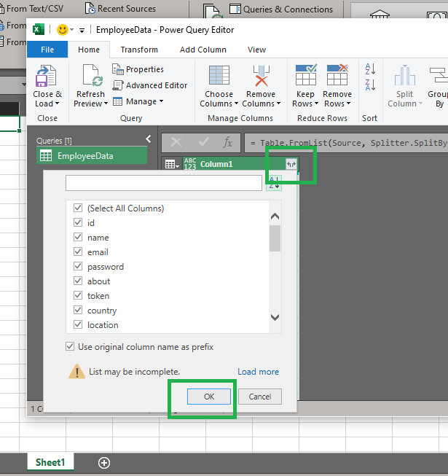The height and width of the screenshot is (476, 448).
Task: Click the Split Column icon
Action: [x=404, y=75]
